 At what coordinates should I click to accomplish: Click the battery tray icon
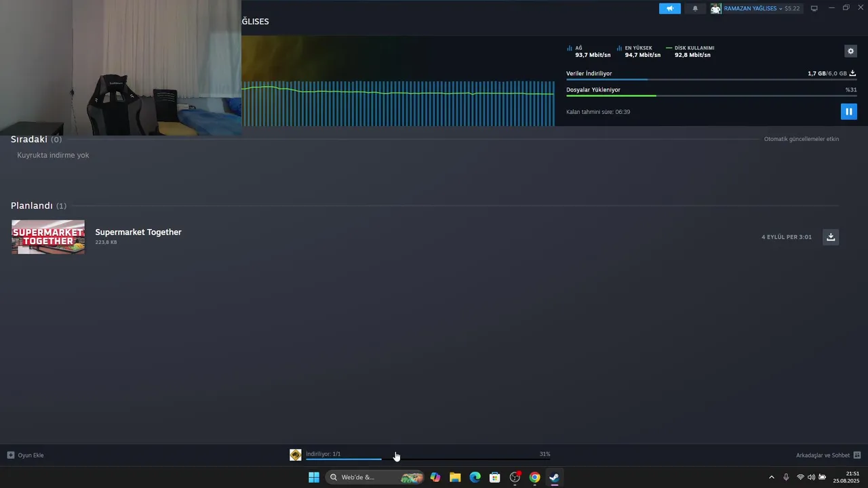822,477
